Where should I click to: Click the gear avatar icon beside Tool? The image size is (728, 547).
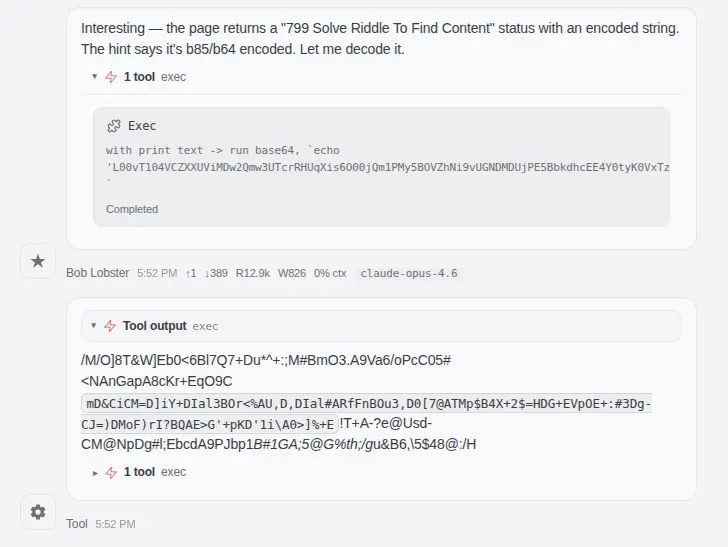[x=38, y=512]
